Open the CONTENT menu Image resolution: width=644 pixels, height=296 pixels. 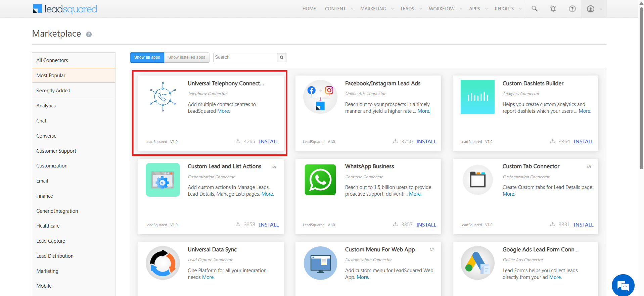click(335, 9)
